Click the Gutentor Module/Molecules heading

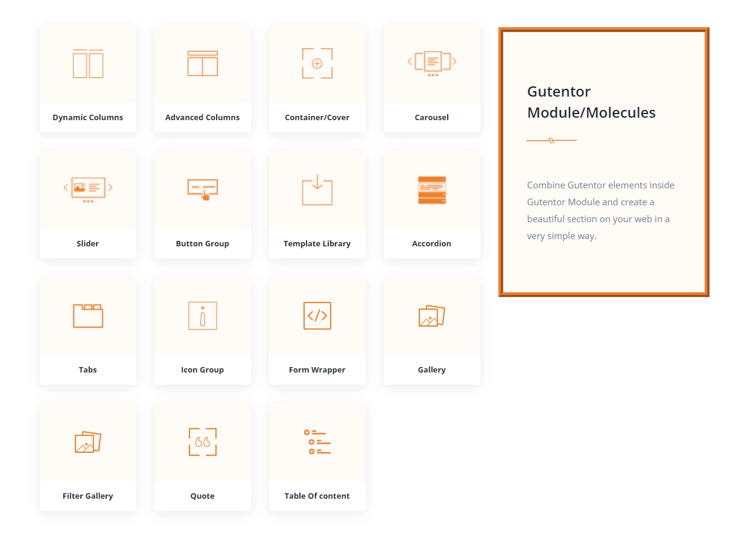point(591,102)
